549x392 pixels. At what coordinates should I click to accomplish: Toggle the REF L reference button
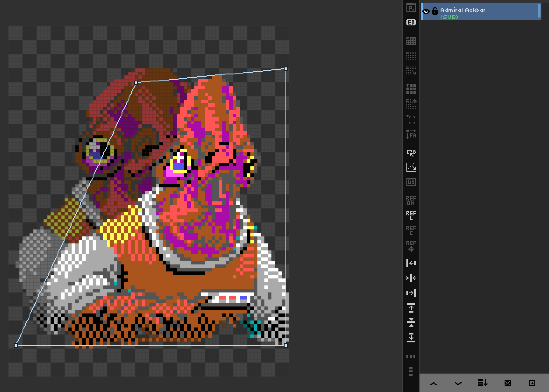pyautogui.click(x=411, y=215)
